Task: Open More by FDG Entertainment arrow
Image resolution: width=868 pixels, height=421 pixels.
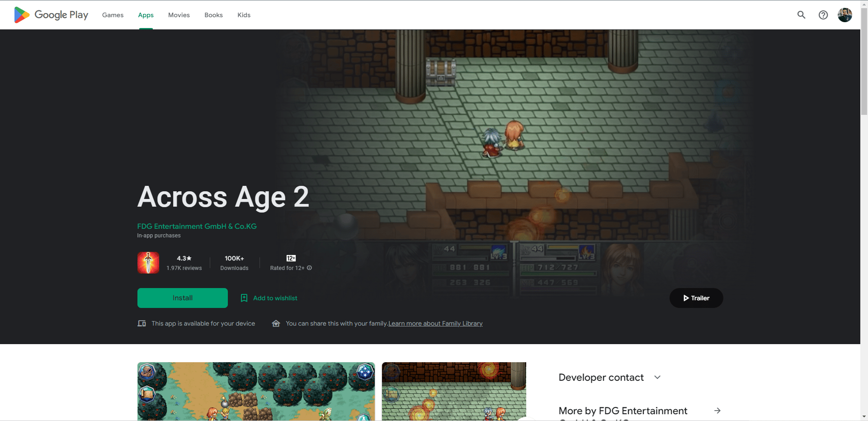Action: (717, 411)
